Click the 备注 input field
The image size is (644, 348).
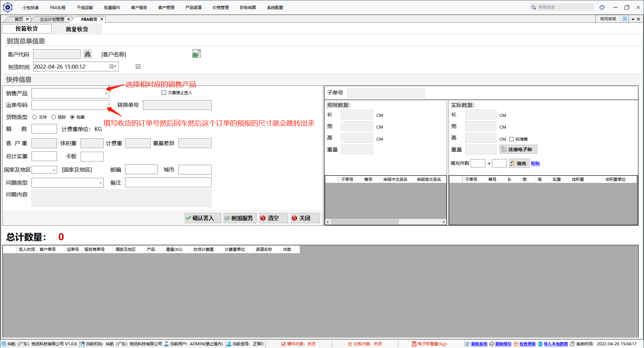[x=168, y=183]
